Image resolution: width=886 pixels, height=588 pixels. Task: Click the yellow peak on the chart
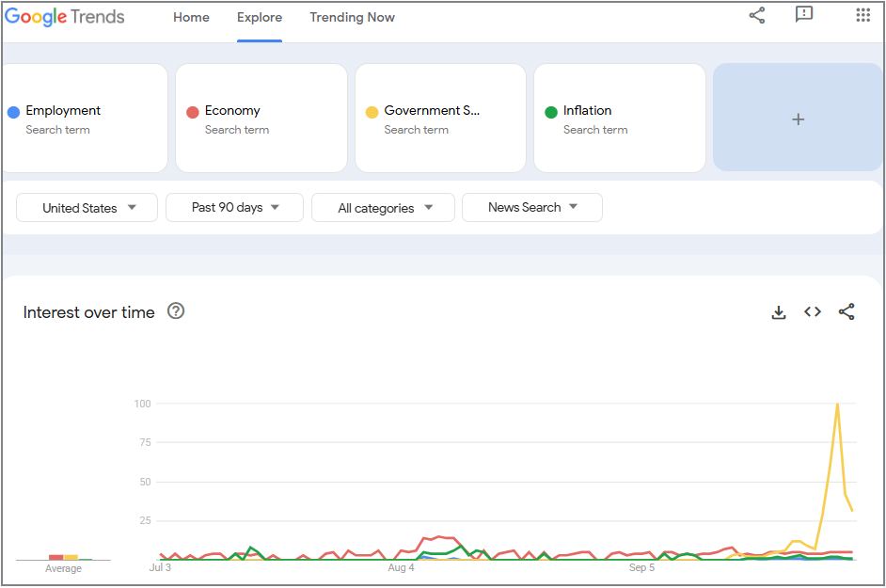pos(837,405)
